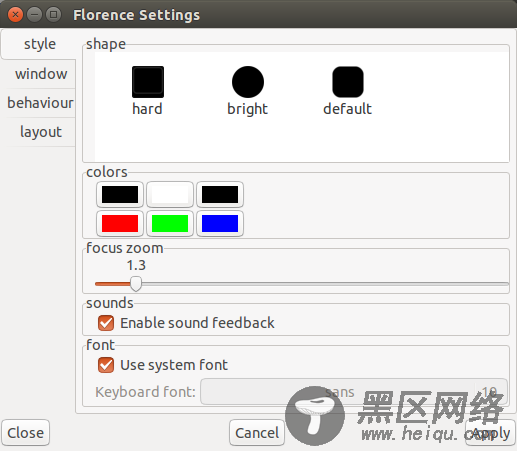The height and width of the screenshot is (451, 517).
Task: Open the layout tab
Action: [x=41, y=132]
